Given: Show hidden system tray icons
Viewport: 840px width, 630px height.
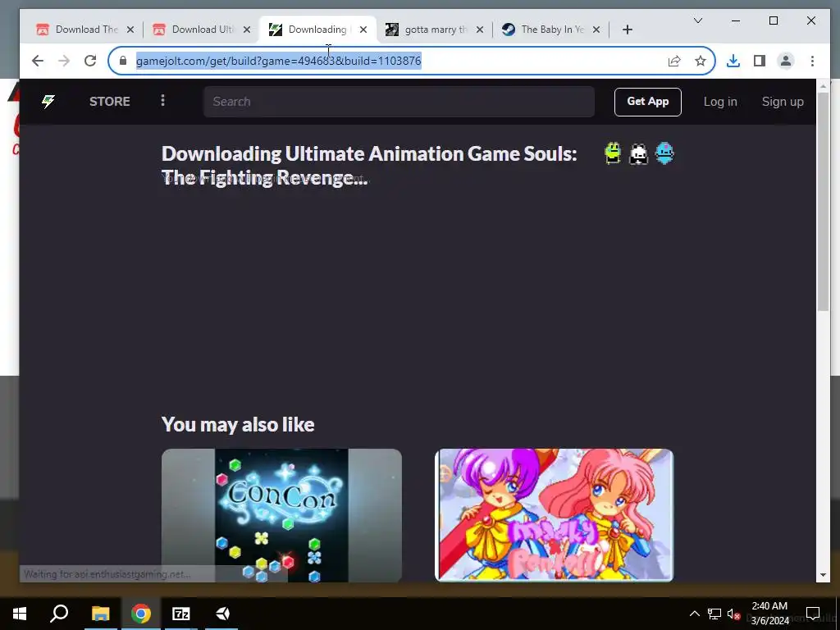Looking at the screenshot, I should 694,614.
